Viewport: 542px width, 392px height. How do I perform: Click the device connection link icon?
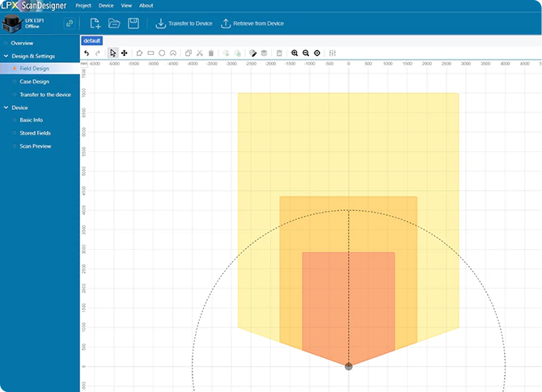tap(70, 23)
